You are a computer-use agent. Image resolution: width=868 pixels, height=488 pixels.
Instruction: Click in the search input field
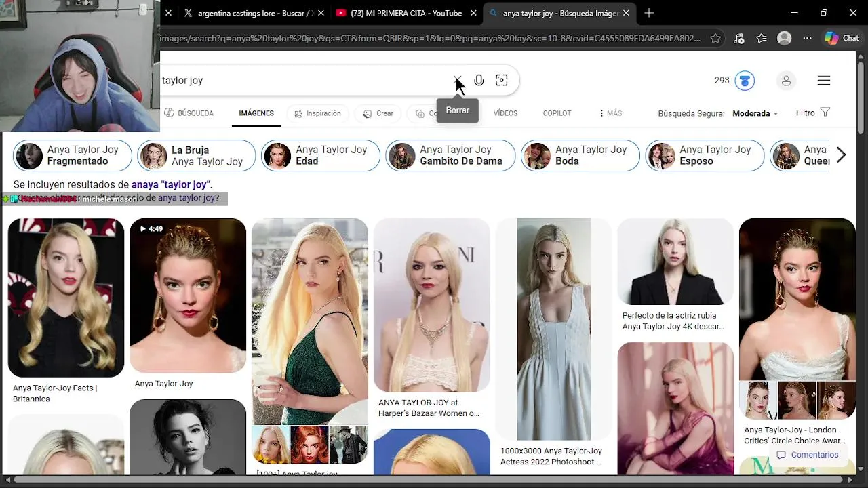[305, 81]
